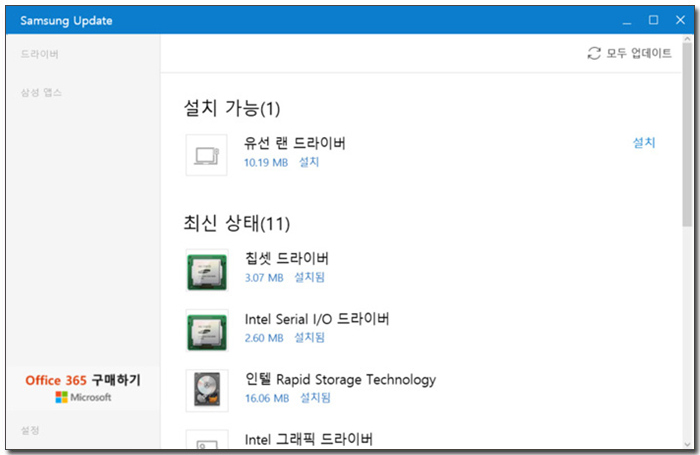Image resolution: width=700 pixels, height=455 pixels.
Task: Select the Intel 그래픽 드라이버 title
Action: (x=308, y=439)
